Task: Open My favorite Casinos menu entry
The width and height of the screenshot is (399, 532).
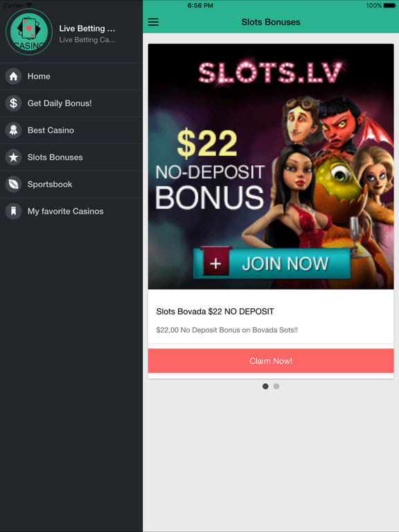Action: (71, 211)
